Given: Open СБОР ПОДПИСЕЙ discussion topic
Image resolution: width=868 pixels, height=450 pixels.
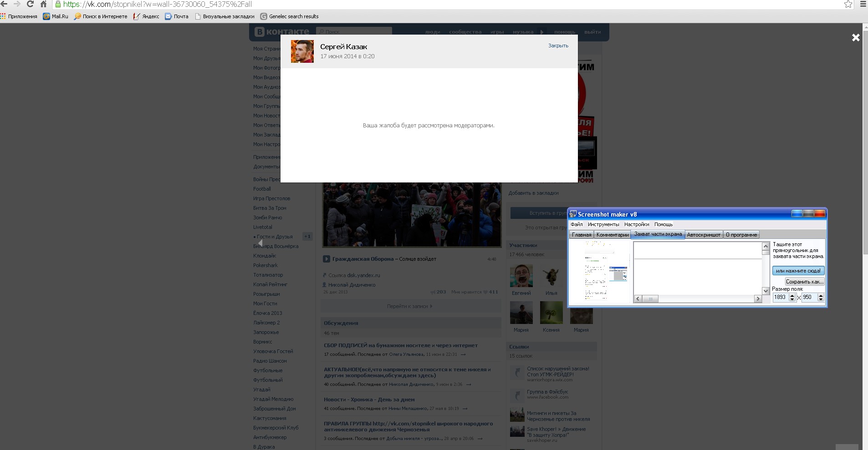Looking at the screenshot, I should [401, 345].
